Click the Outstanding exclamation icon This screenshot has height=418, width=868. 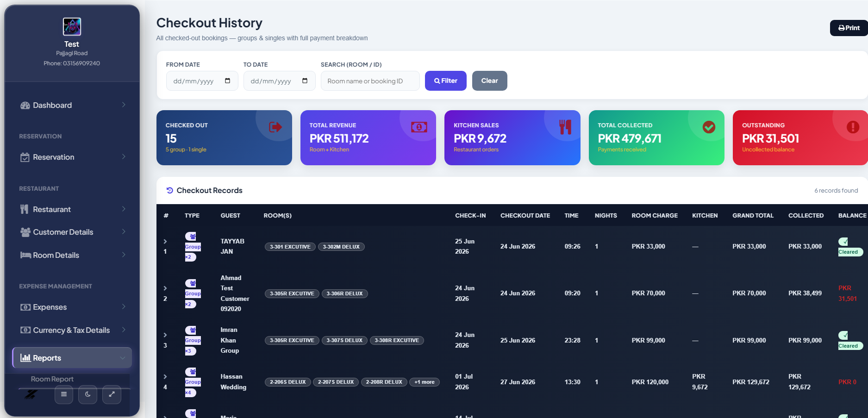853,127
